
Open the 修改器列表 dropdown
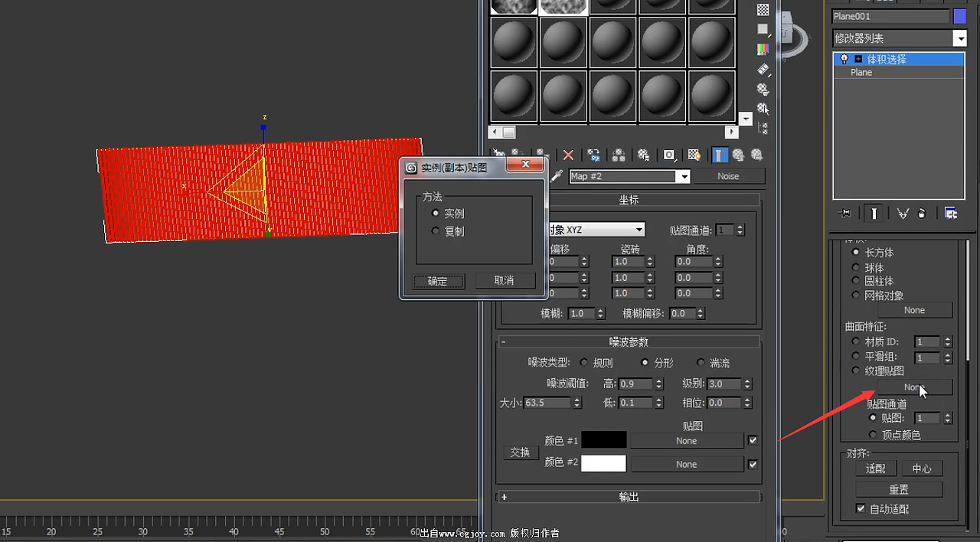coord(959,38)
